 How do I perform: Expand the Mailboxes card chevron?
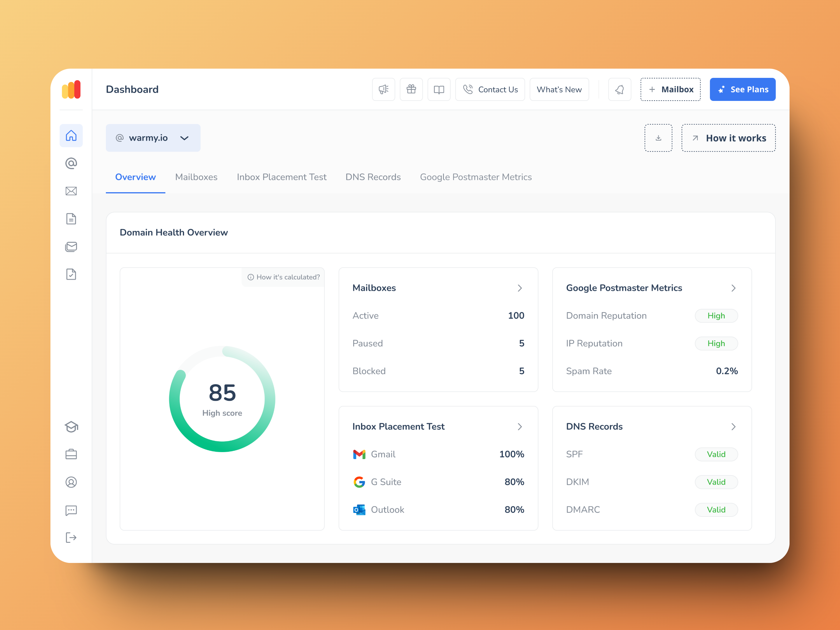pyautogui.click(x=519, y=288)
